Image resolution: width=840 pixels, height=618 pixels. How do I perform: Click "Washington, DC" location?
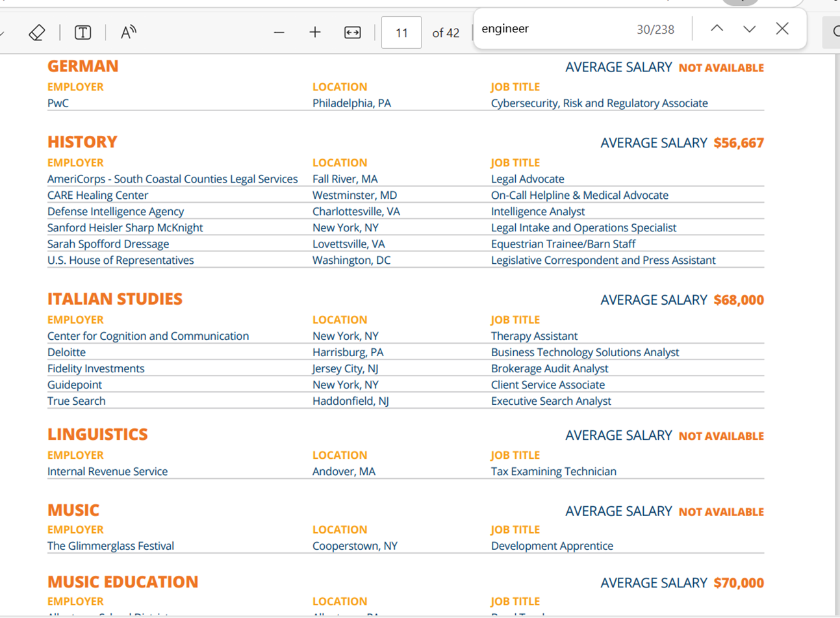(x=351, y=260)
